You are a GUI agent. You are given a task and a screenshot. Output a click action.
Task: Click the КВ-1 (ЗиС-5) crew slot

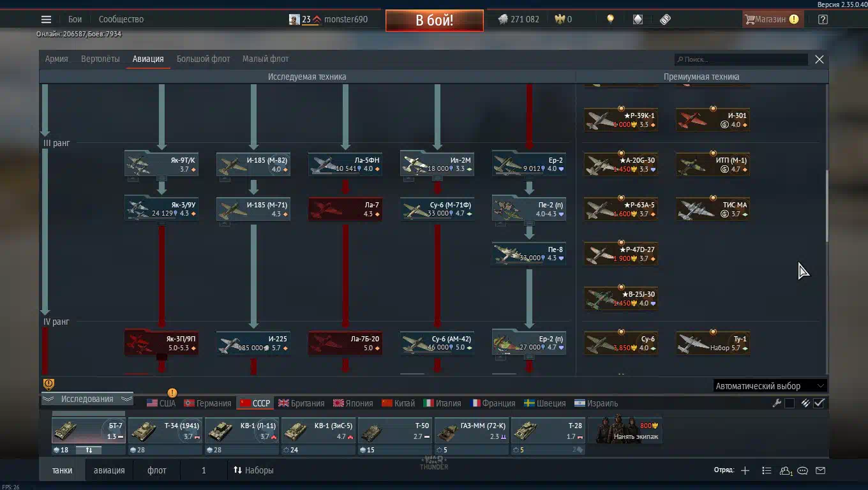[318, 431]
